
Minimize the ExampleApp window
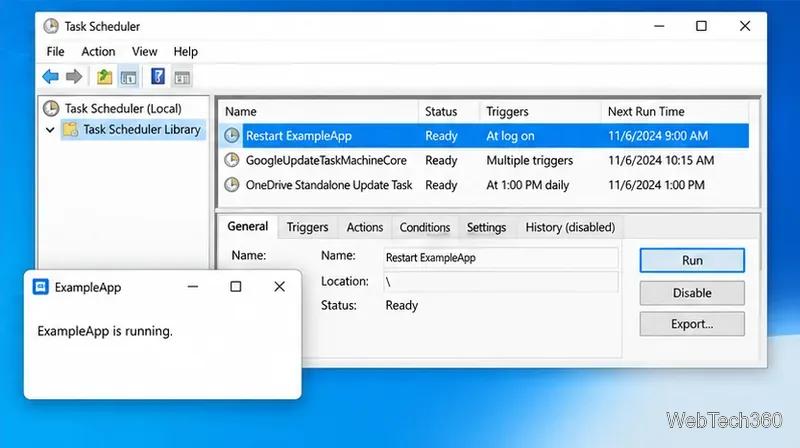click(x=192, y=287)
